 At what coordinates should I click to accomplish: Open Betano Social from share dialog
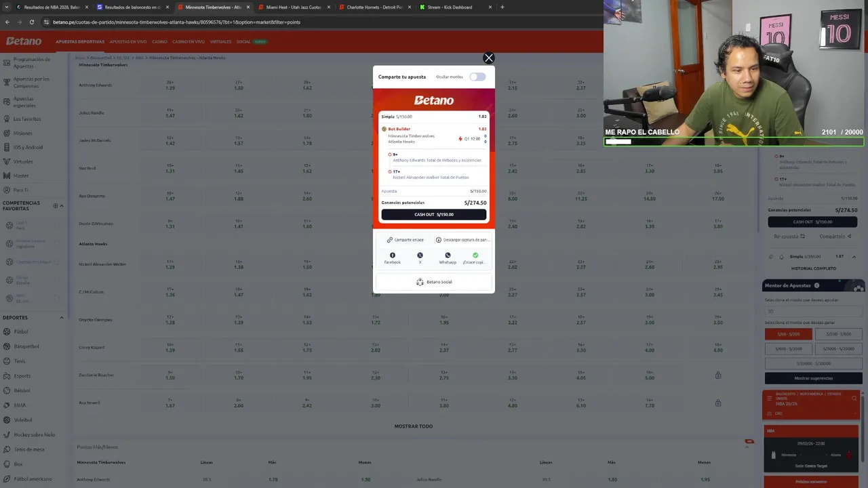(434, 282)
